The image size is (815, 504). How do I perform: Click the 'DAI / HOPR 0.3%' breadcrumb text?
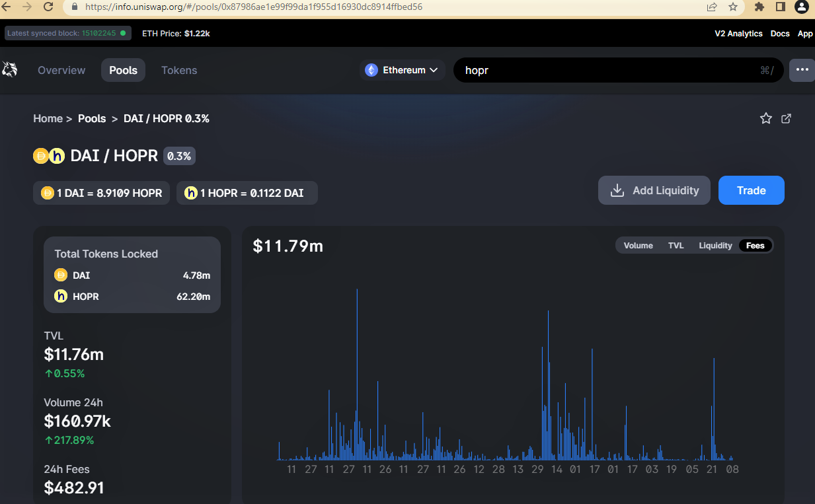tap(167, 119)
